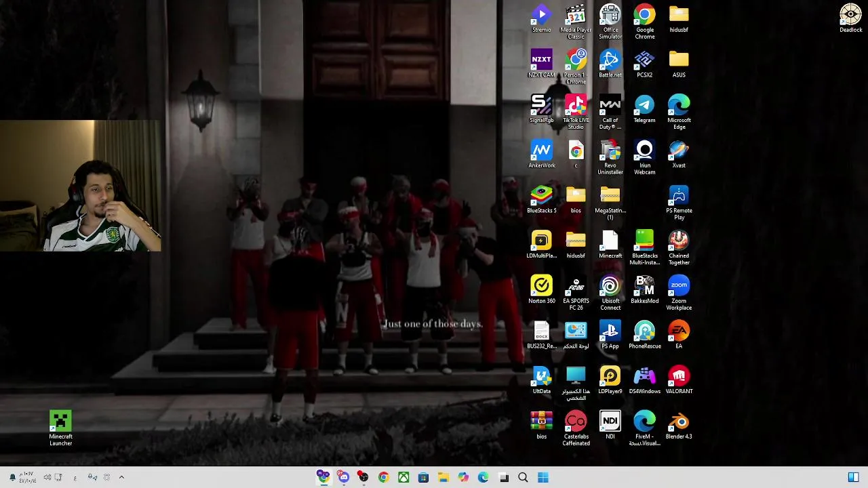Open BakkesMod desktop shortcut
Screen dimensions: 868x488
click(644, 290)
